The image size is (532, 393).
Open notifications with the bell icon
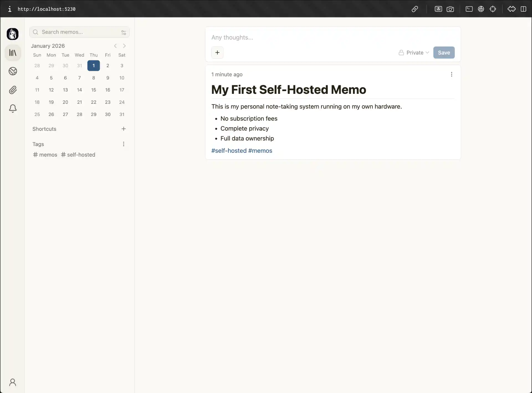(x=13, y=108)
